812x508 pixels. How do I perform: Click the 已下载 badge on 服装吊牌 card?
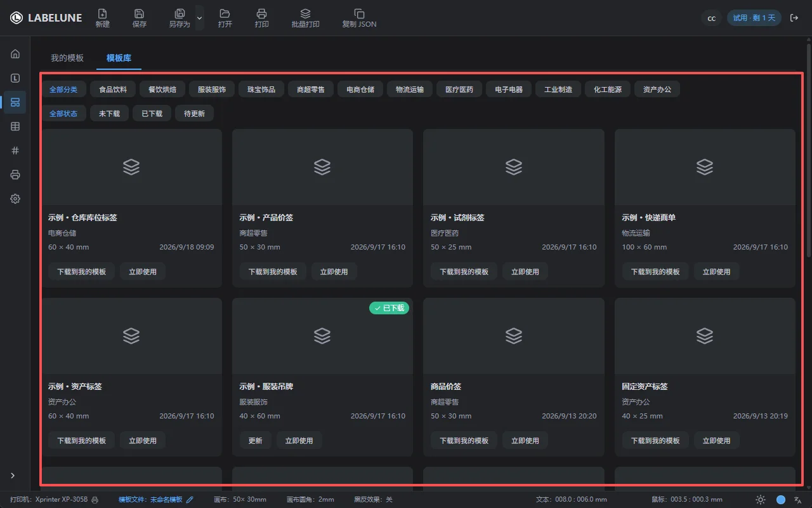click(x=390, y=308)
